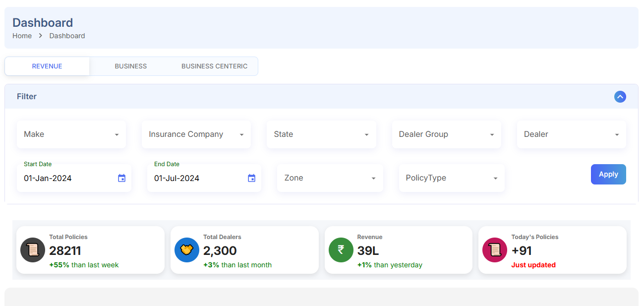Click the Total Policies scroll icon
The height and width of the screenshot is (306, 644).
coord(32,250)
